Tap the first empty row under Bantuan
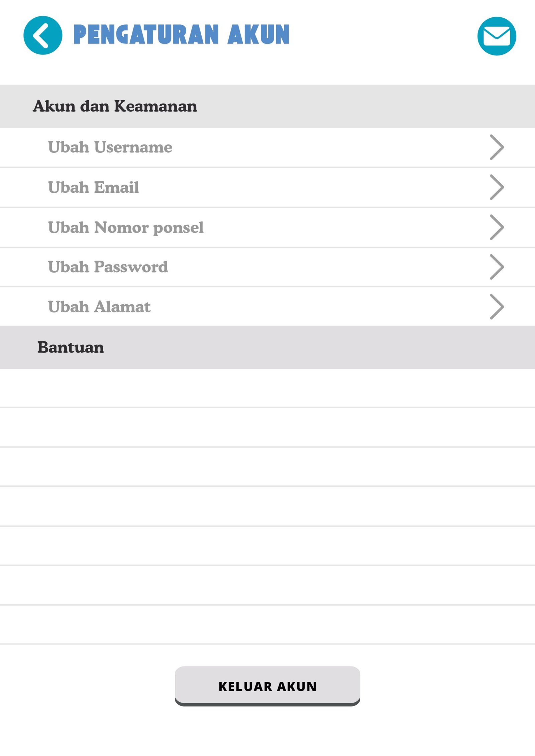 pos(267,388)
